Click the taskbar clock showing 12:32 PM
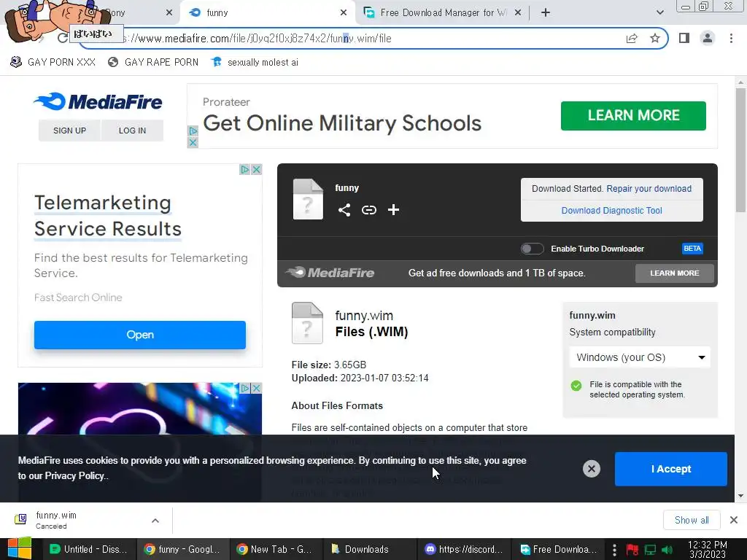The height and width of the screenshot is (560, 747). pyautogui.click(x=708, y=550)
